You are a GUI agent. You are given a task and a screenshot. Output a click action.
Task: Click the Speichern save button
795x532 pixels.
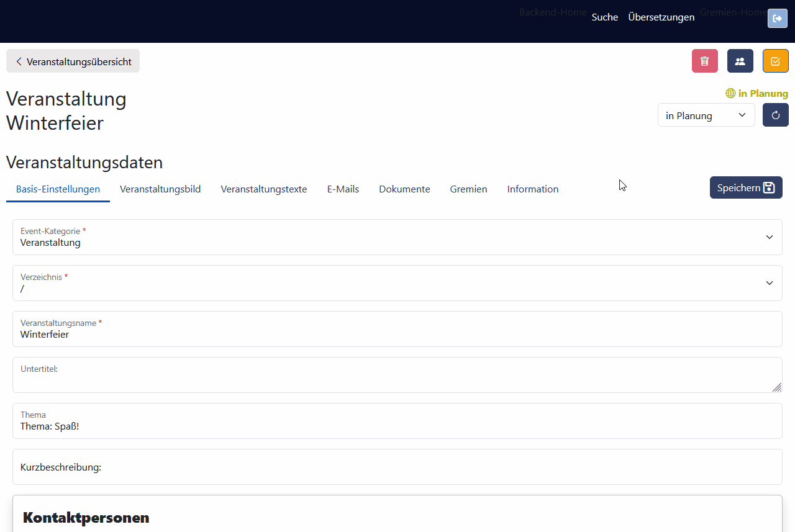pos(745,187)
